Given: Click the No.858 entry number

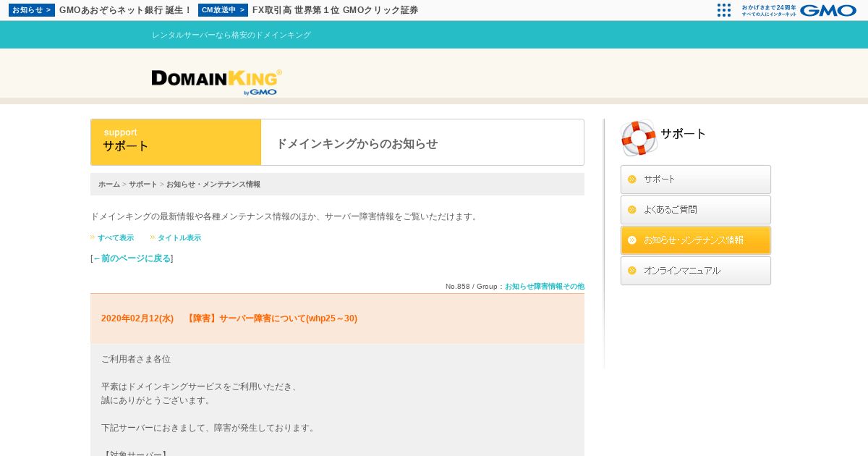Looking at the screenshot, I should (x=457, y=287).
